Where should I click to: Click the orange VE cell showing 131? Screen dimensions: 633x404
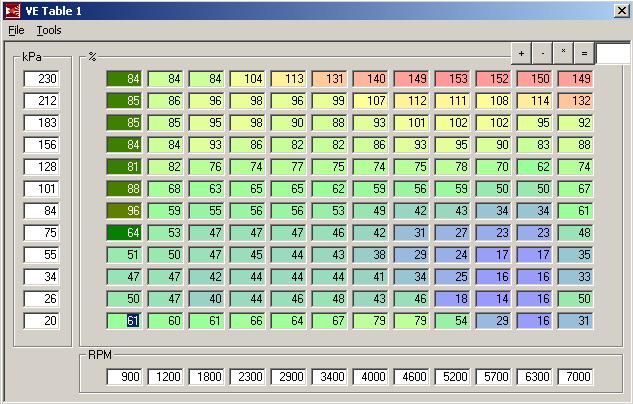coord(330,79)
